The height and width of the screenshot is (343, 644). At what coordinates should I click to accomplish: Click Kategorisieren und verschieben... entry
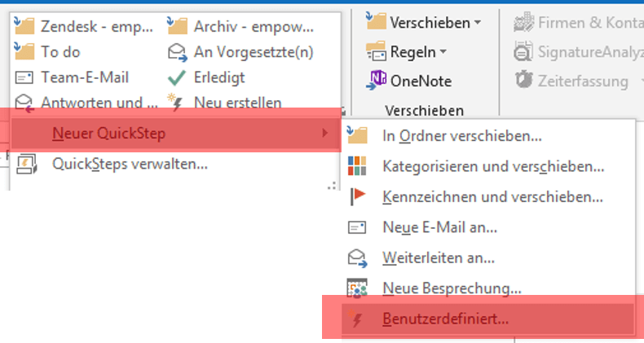[x=492, y=166]
